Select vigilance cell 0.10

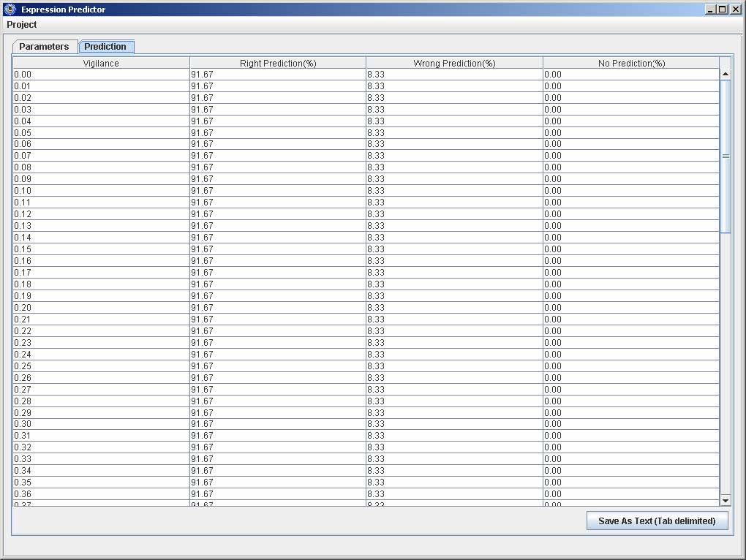[x=101, y=191]
